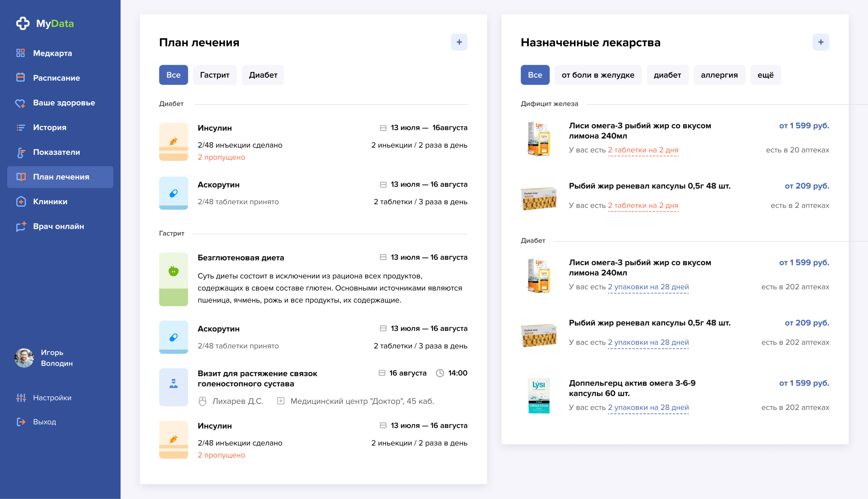Image resolution: width=868 pixels, height=499 pixels.
Task: Open Доппельгерц актив омега product thumbnail
Action: pyautogui.click(x=538, y=395)
